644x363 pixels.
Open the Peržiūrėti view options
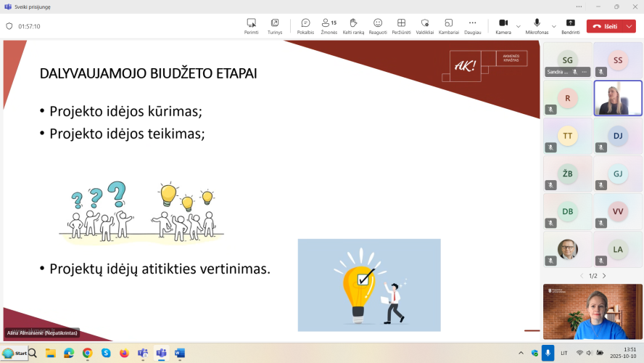tap(401, 26)
